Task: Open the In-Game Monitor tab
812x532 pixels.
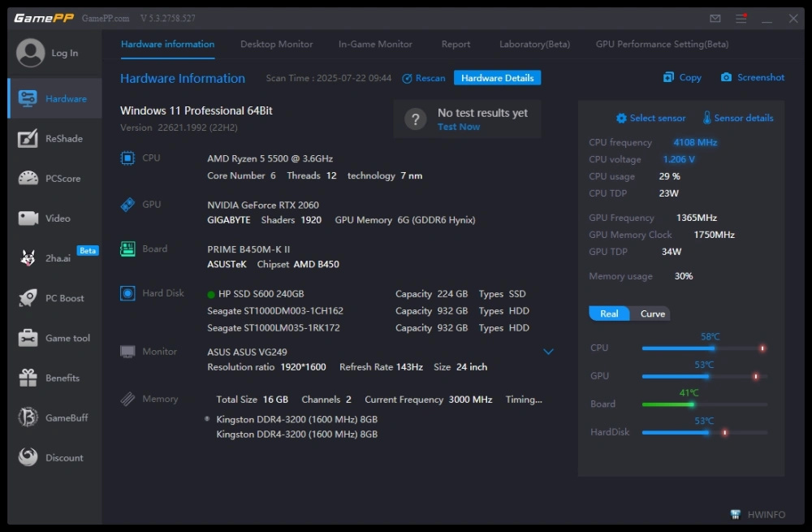Action: point(375,44)
